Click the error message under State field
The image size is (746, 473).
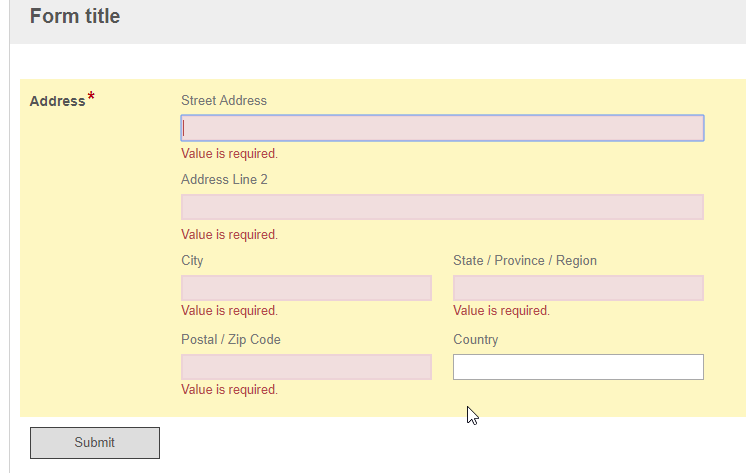point(501,311)
